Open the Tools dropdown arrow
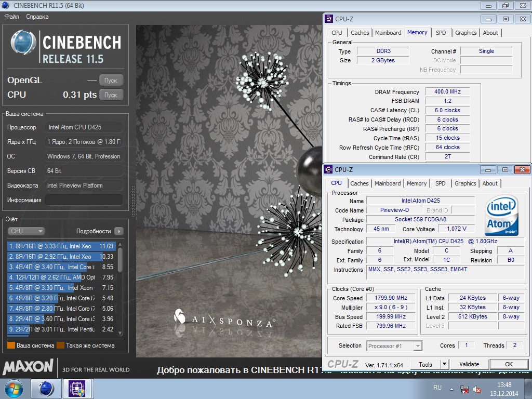 [x=444, y=364]
